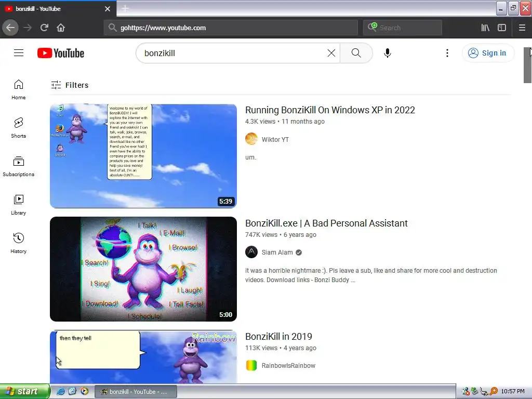This screenshot has height=399, width=532.
Task: Open the browser library icon
Action: click(x=485, y=28)
